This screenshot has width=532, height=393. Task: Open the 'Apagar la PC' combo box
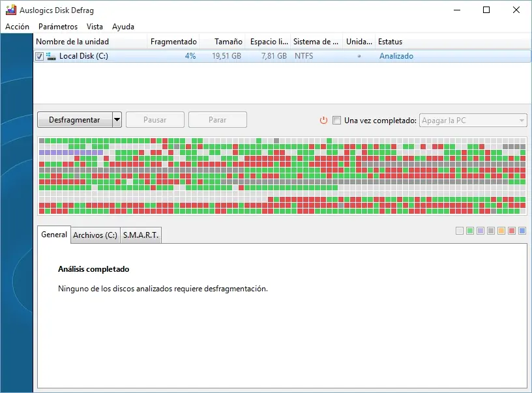tap(473, 121)
